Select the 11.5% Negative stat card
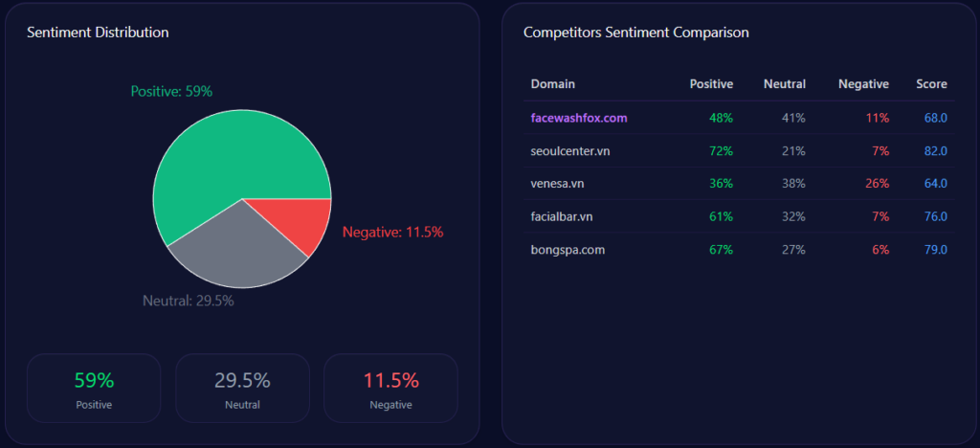Viewport: 980px width, 448px height. (x=390, y=388)
